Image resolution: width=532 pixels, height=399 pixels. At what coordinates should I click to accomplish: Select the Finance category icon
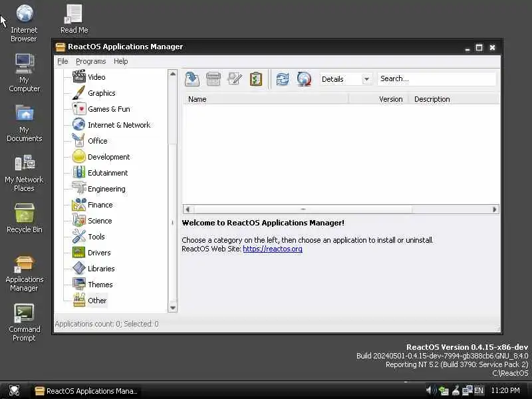click(x=78, y=204)
